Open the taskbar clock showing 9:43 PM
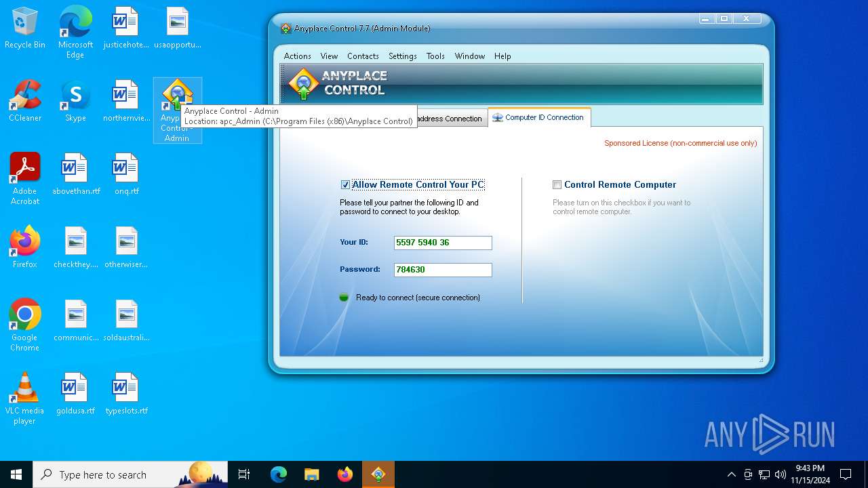The image size is (868, 488). tap(810, 474)
